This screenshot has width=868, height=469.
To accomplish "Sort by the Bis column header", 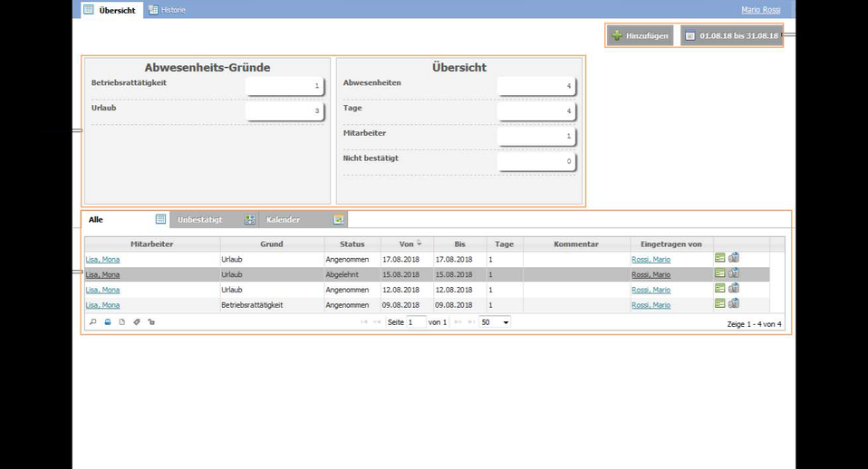I will click(x=460, y=244).
